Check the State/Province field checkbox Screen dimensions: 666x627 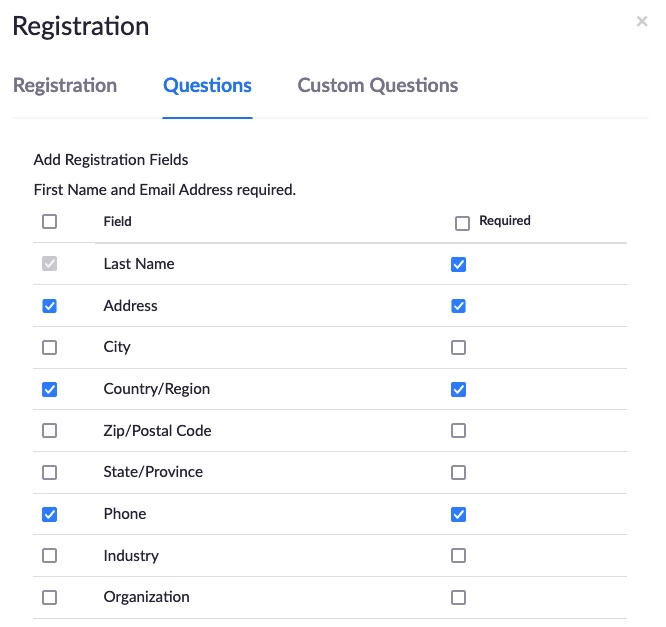coord(50,472)
